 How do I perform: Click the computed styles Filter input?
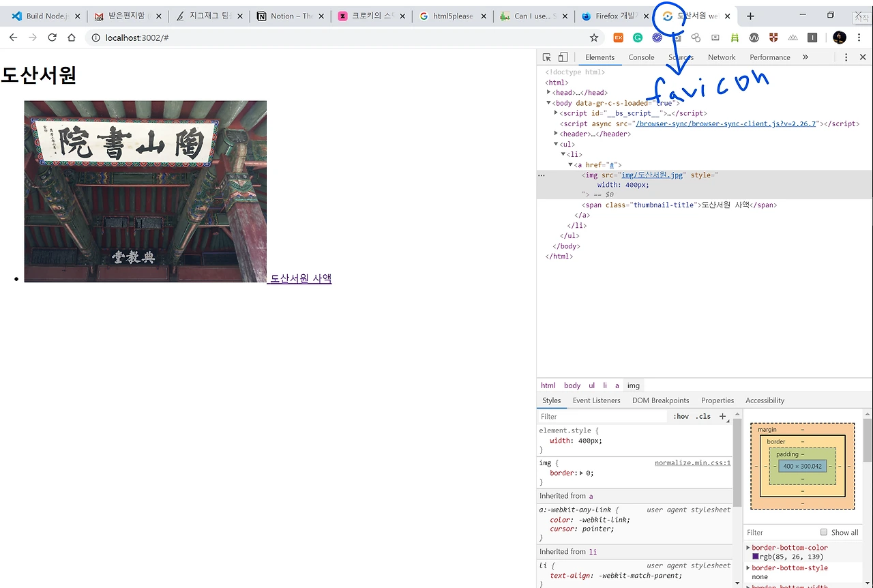pos(781,532)
